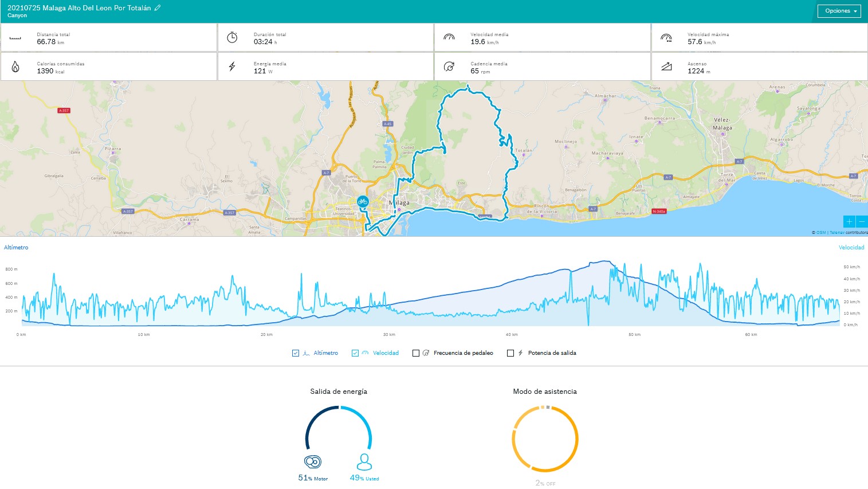Image resolution: width=868 pixels, height=489 pixels.
Task: Zoom in the map with plus button
Action: 849,221
